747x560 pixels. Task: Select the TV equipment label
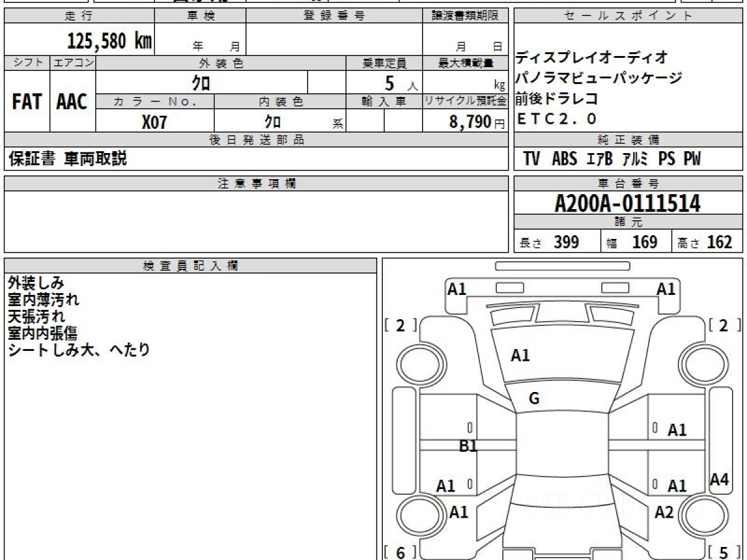532,159
